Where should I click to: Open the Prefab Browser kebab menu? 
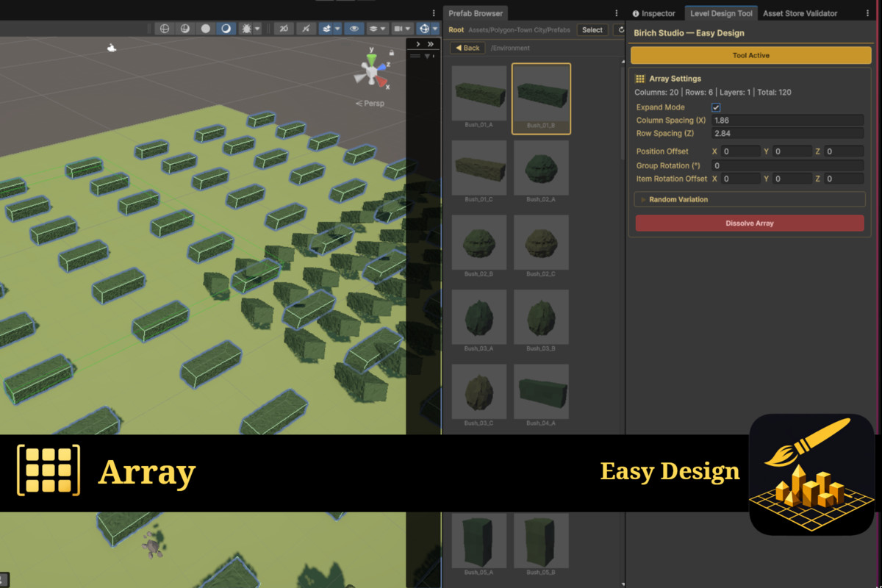pyautogui.click(x=616, y=13)
